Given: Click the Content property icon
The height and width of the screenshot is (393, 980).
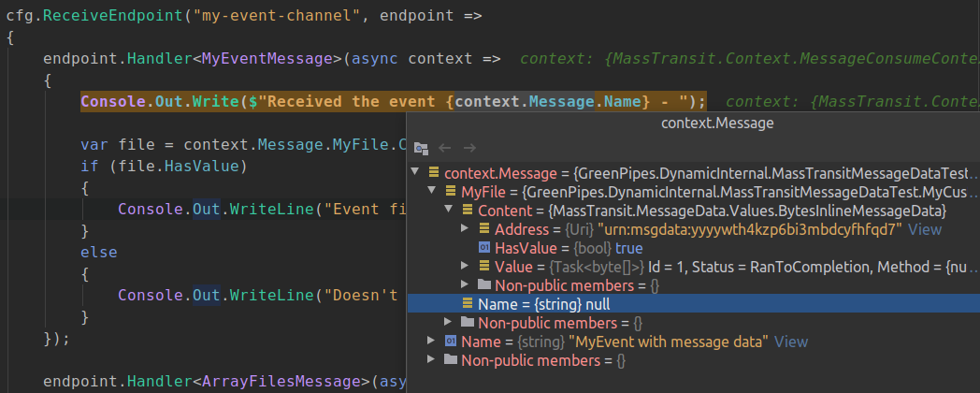Looking at the screenshot, I should pos(467,211).
